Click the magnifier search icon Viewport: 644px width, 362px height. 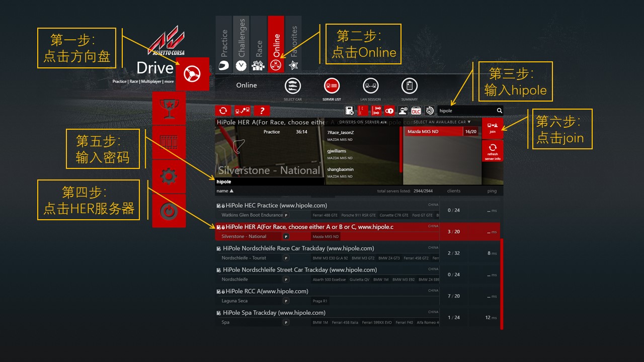click(x=500, y=111)
